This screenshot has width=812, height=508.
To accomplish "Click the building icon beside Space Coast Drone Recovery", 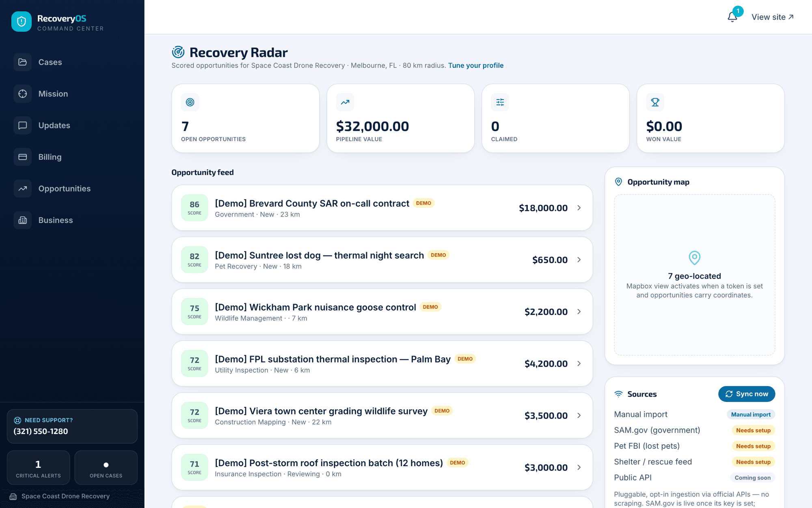I will [x=13, y=497].
